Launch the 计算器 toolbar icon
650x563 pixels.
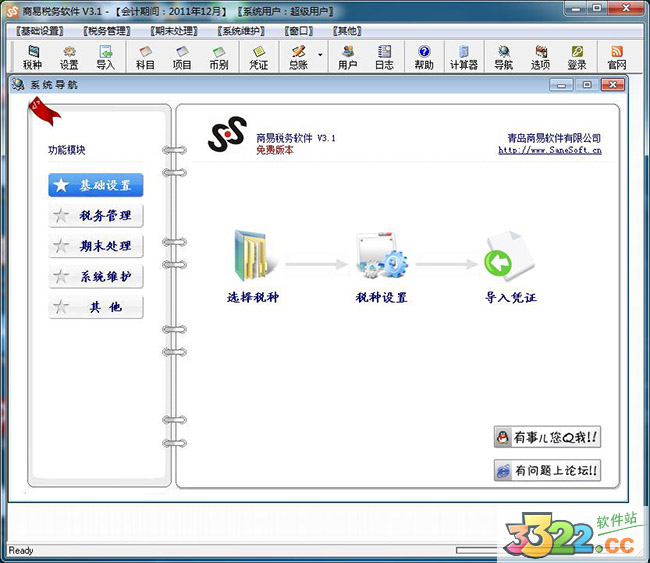coord(464,57)
